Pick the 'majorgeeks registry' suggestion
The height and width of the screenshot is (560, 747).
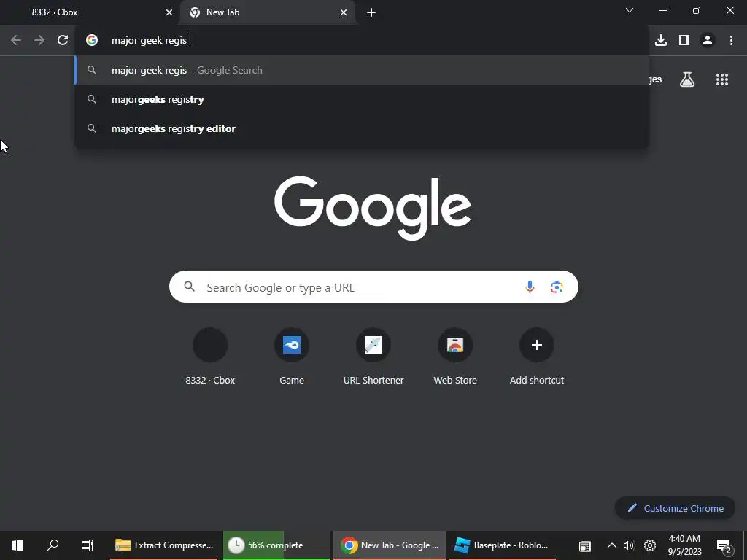[x=362, y=99]
